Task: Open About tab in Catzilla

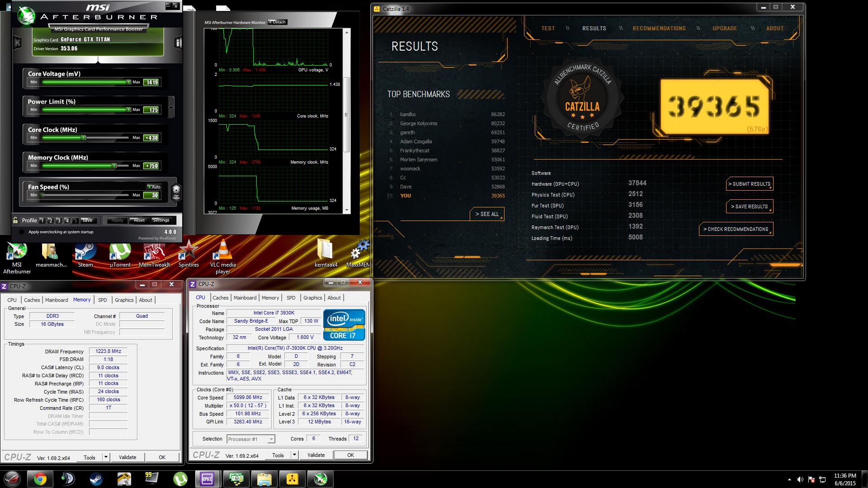Action: (x=774, y=28)
